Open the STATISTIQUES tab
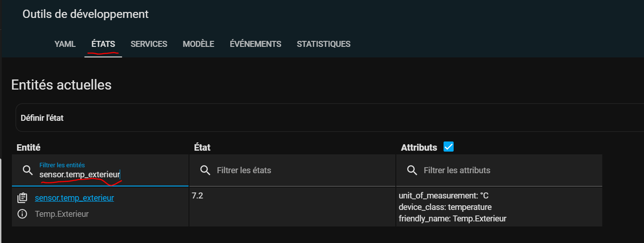The height and width of the screenshot is (243, 644). click(323, 44)
